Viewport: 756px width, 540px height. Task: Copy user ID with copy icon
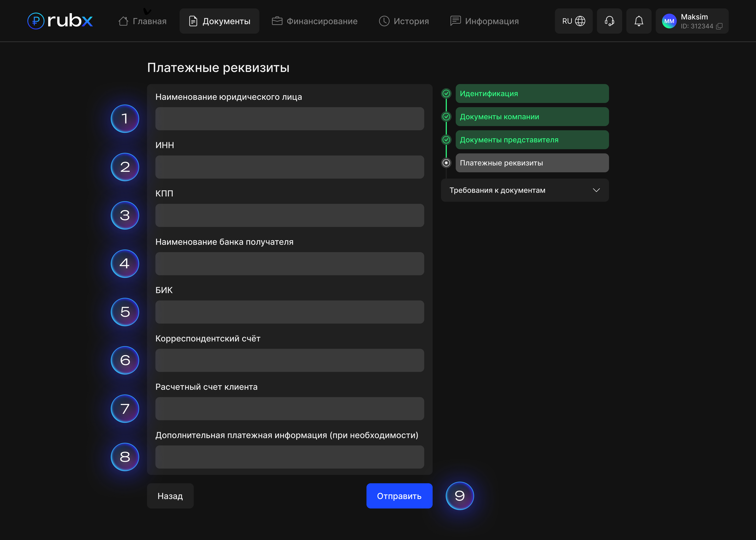(x=719, y=26)
